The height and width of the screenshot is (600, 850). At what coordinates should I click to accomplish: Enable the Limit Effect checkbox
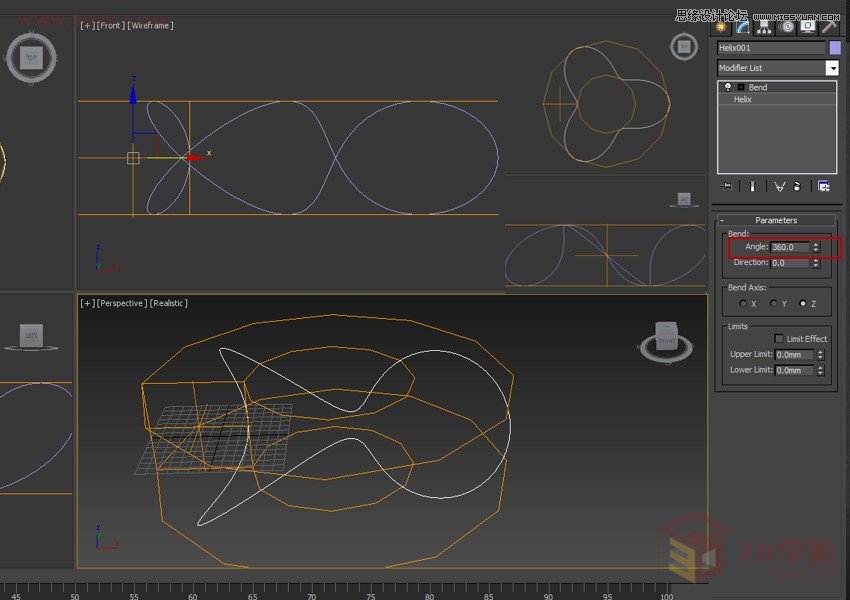click(x=779, y=339)
